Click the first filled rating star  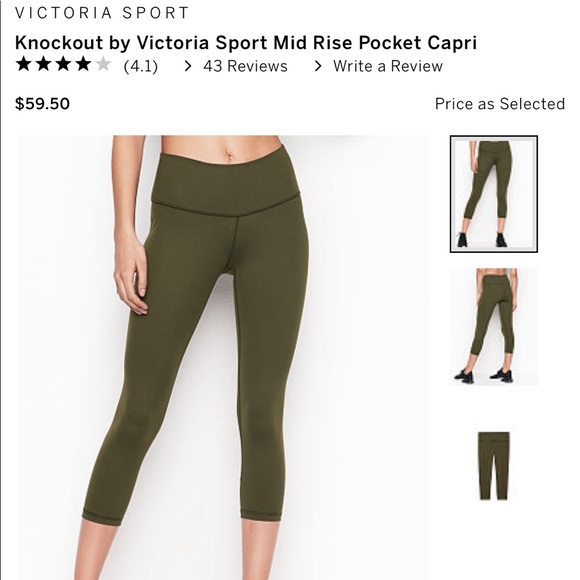[24, 64]
